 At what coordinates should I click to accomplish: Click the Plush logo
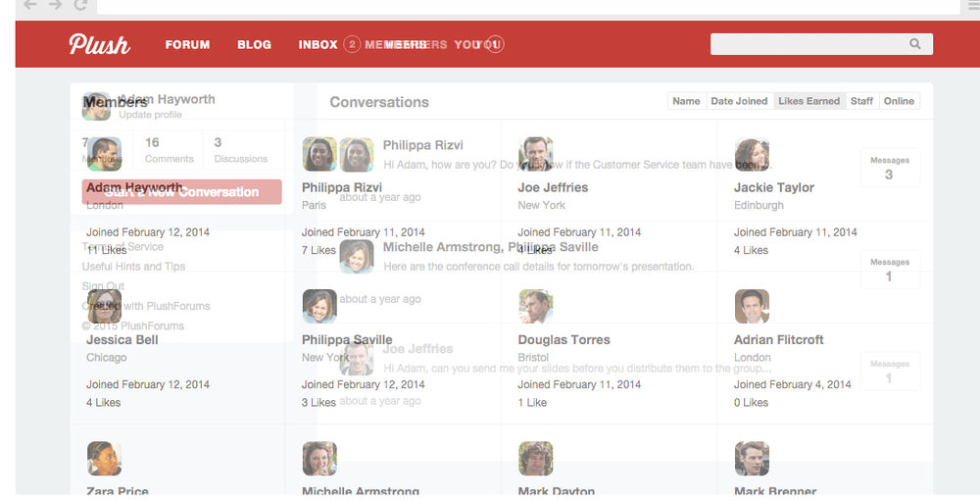coord(99,44)
